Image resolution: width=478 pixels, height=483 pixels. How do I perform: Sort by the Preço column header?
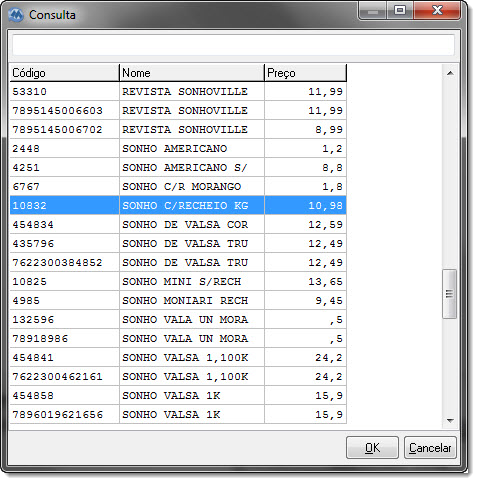click(x=305, y=73)
